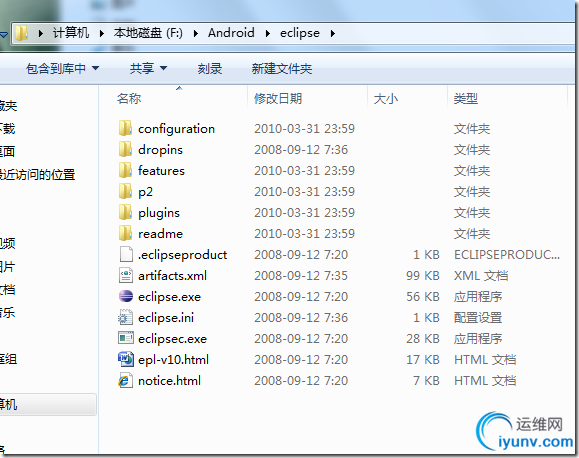The image size is (579, 458).
Task: Select file name eclipse.ini
Action: point(166,318)
